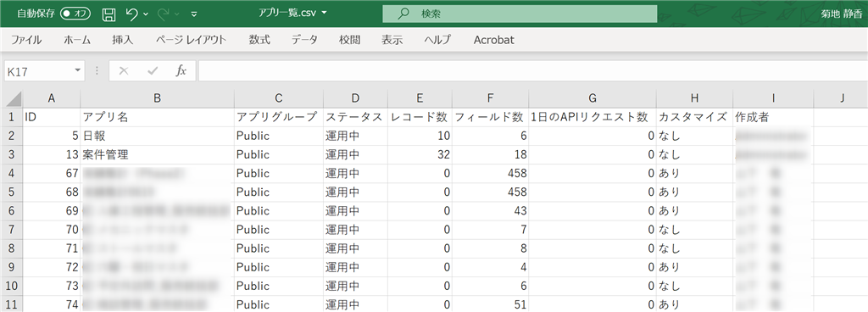This screenshot has height=312, width=868.
Task: Click field count cell showing 18
Action: (490, 155)
